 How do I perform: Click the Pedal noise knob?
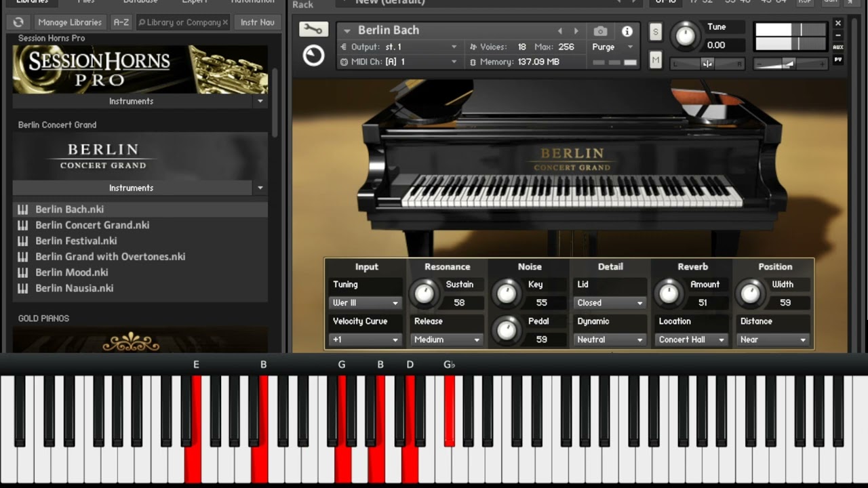coord(507,329)
